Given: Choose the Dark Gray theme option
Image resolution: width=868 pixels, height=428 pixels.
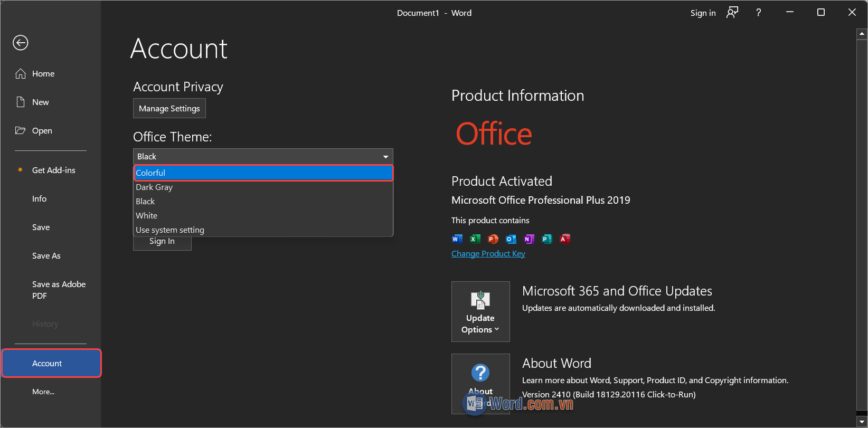Looking at the screenshot, I should click(263, 187).
